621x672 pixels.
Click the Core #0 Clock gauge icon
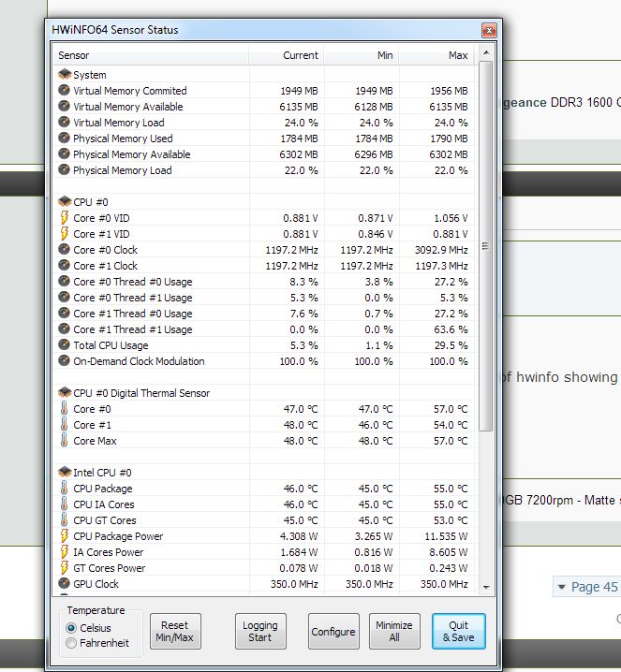64,250
